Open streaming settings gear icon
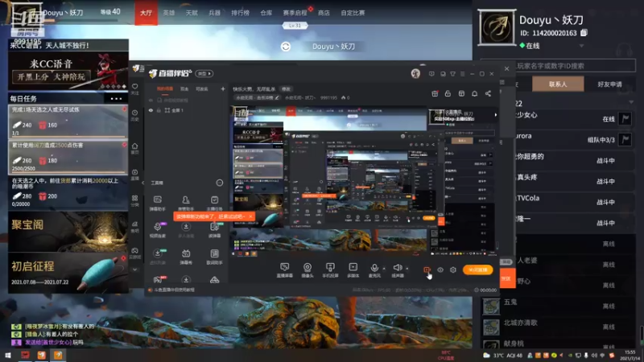Viewport: 644px width, 362px height. click(453, 269)
